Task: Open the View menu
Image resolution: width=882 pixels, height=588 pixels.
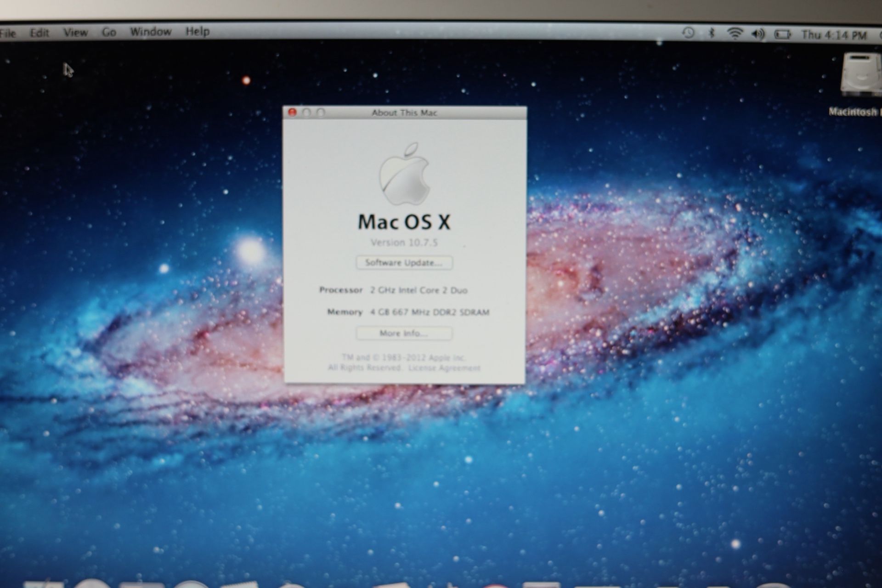Action: (75, 33)
